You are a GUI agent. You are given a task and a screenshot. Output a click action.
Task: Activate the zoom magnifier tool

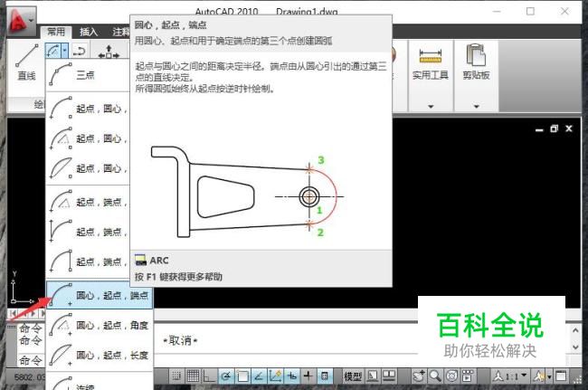435,376
